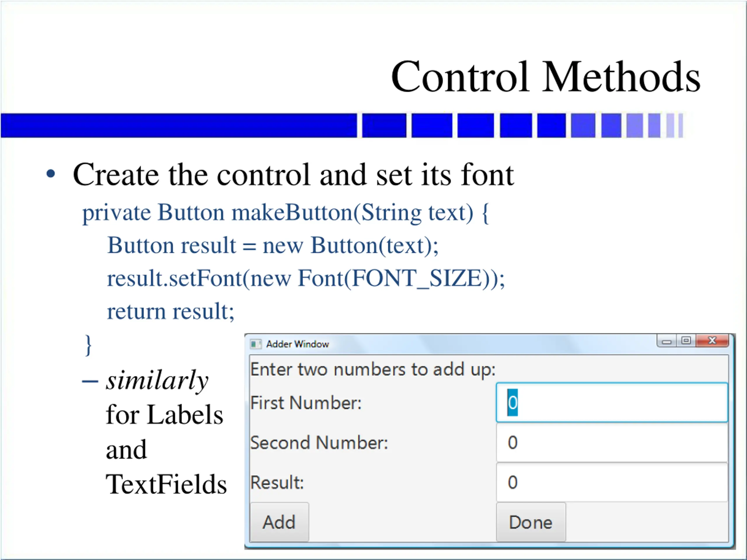Screen dimensions: 747x560
Task: Maximize the Adder Window
Action: 686,341
